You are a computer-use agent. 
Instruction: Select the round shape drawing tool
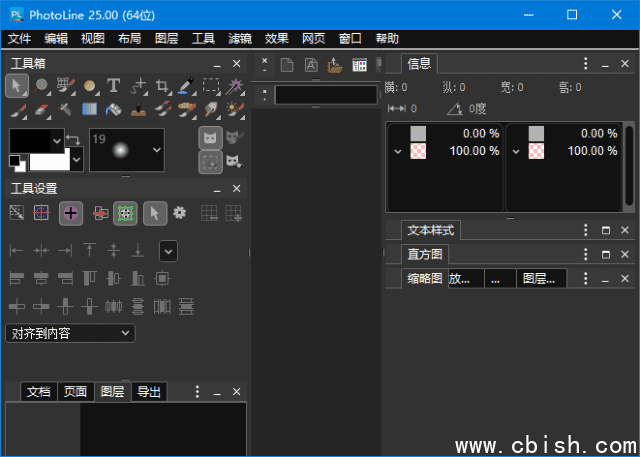coord(89,86)
